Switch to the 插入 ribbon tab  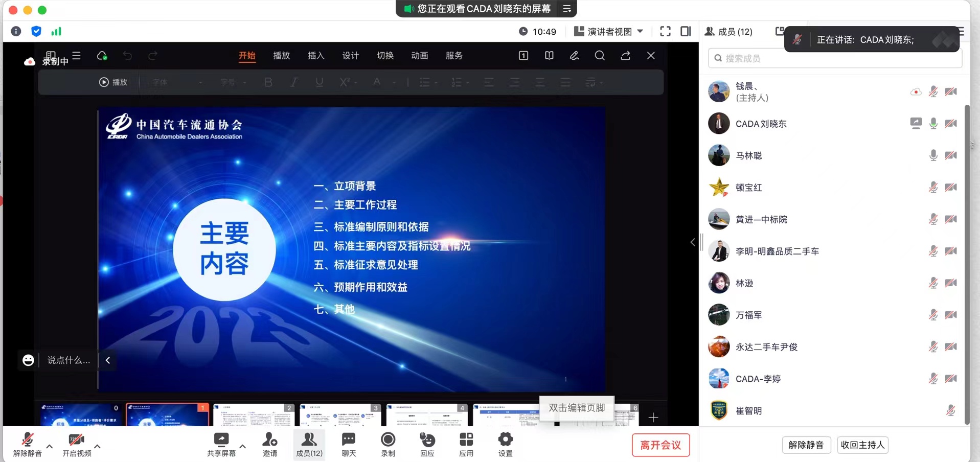(316, 56)
